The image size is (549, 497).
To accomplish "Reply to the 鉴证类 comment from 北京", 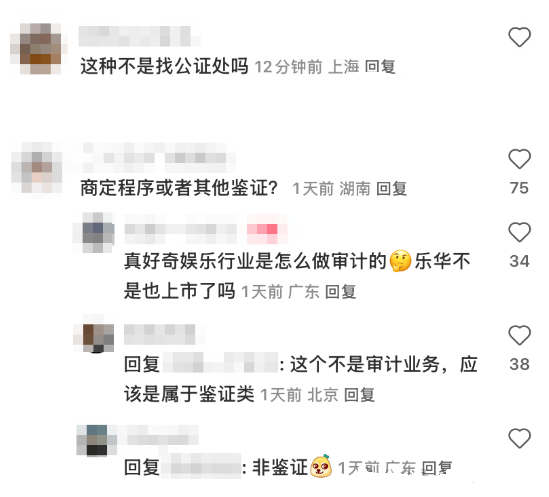I will tap(360, 395).
